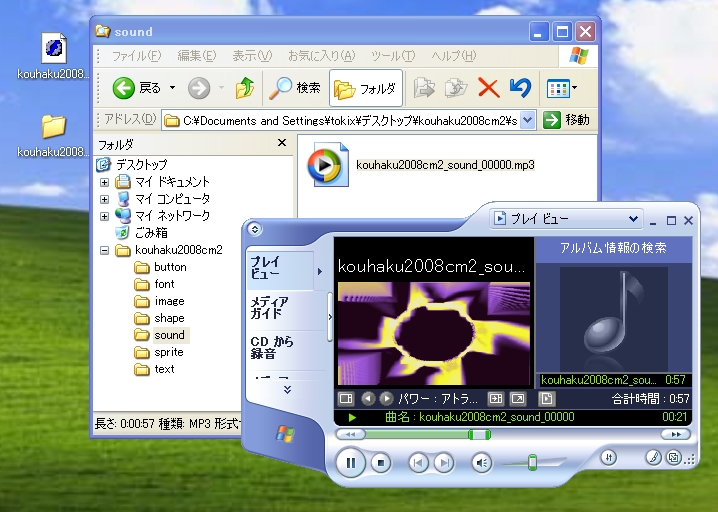This screenshot has height=512, width=718.
Task: Select Desktop (デスクトップ) in folder tree
Action: click(x=141, y=164)
